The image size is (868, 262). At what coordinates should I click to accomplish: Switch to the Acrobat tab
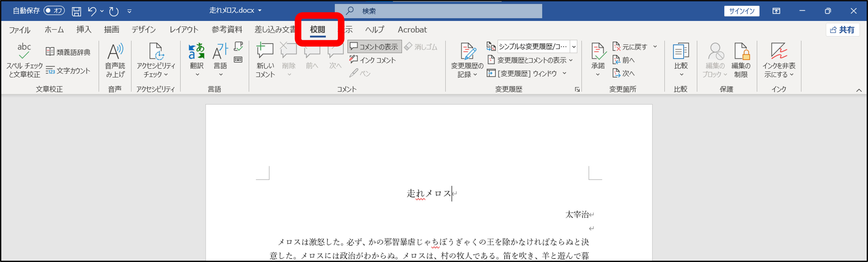412,30
